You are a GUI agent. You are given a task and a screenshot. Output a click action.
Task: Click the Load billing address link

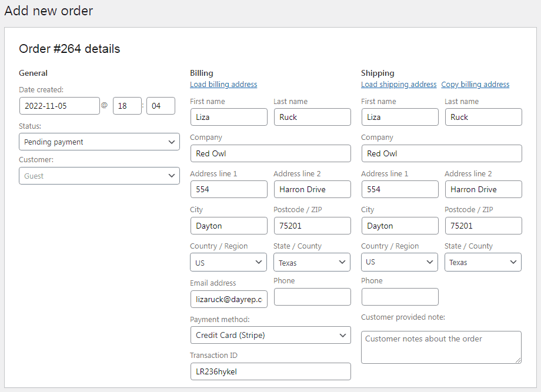point(223,85)
